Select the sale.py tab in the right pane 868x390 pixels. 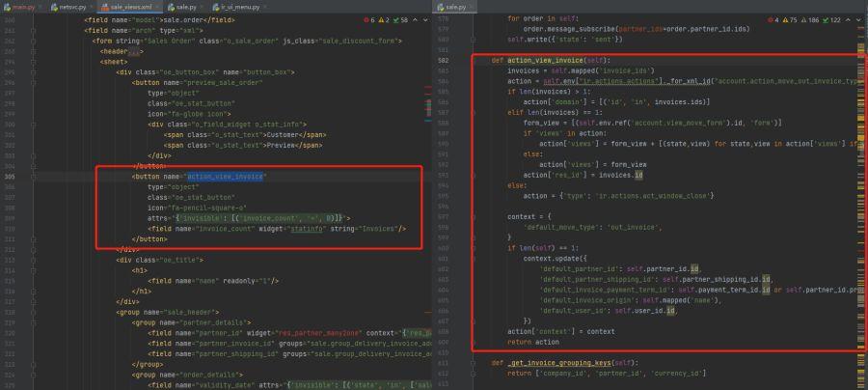tap(451, 7)
